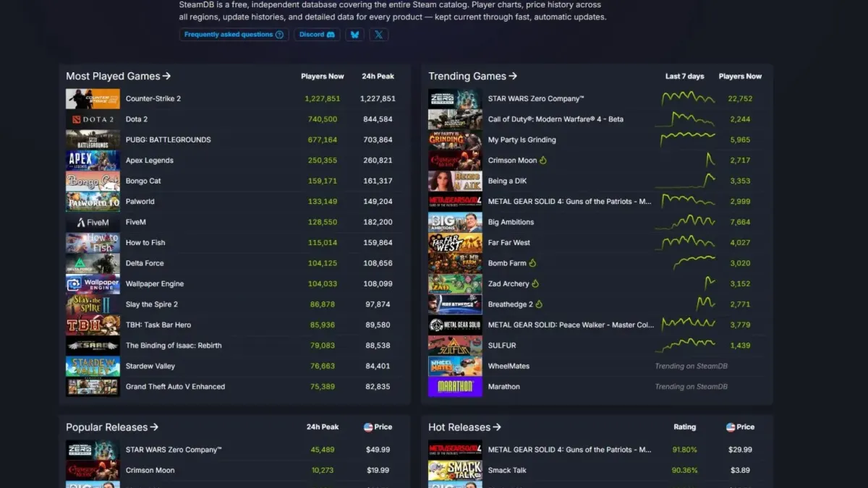This screenshot has width=868, height=488.
Task: Click the flame icon beside Zad Archery
Action: (536, 284)
